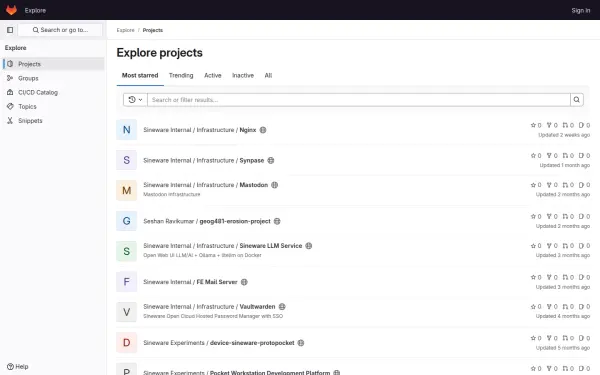Open the Vaultwarden project link
Viewport: 600px width, 375px height.
pyautogui.click(x=209, y=307)
